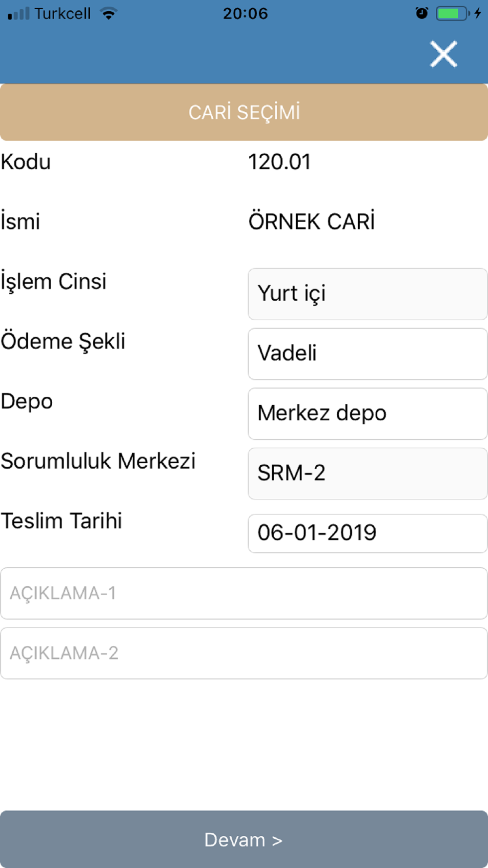The width and height of the screenshot is (488, 868).
Task: Tap the CARİ SEÇİMİ button
Action: tap(244, 112)
